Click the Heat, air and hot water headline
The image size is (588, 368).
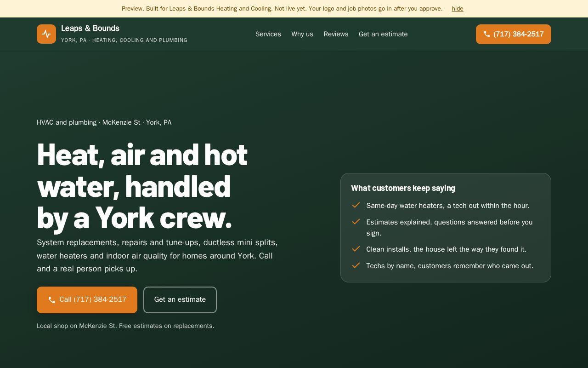(142, 186)
